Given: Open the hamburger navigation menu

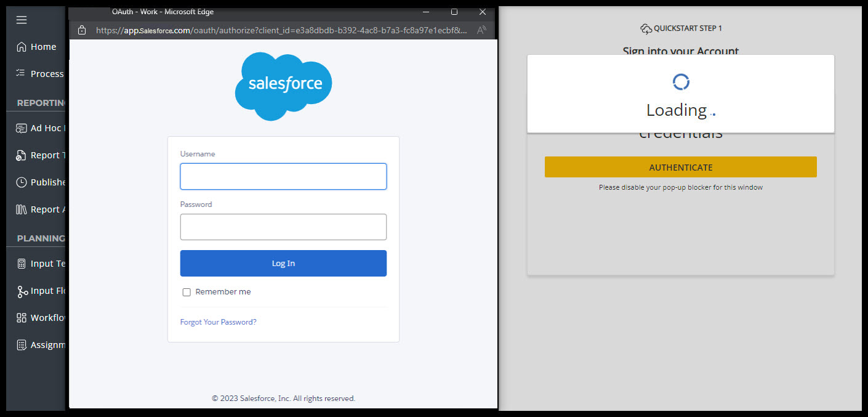Looking at the screenshot, I should click(x=22, y=20).
